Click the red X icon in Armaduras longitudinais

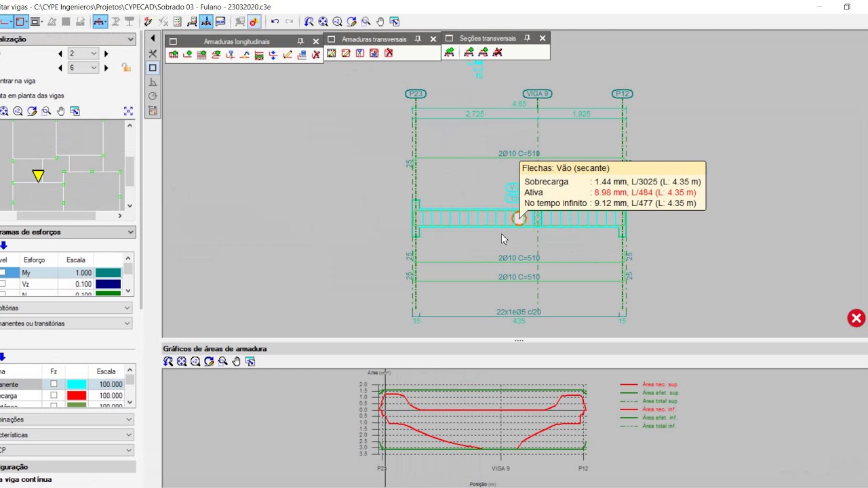click(x=316, y=54)
